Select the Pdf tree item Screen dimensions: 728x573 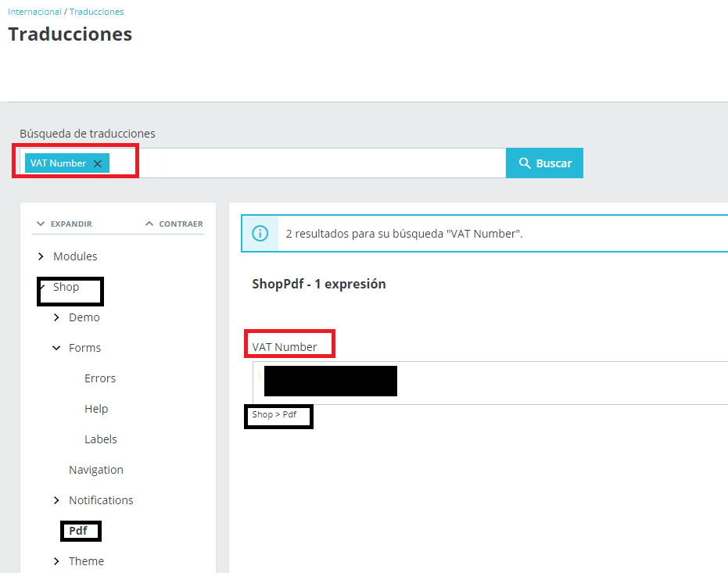[78, 531]
